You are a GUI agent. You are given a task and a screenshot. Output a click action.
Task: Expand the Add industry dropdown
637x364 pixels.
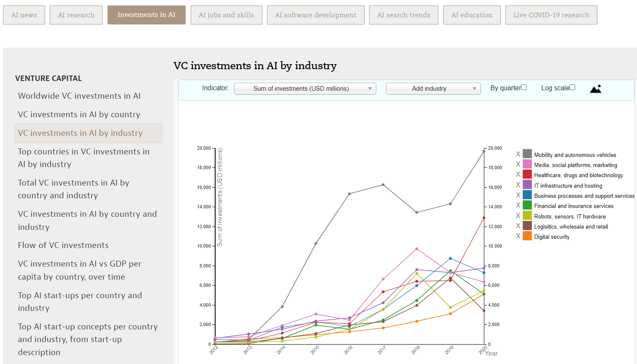433,89
